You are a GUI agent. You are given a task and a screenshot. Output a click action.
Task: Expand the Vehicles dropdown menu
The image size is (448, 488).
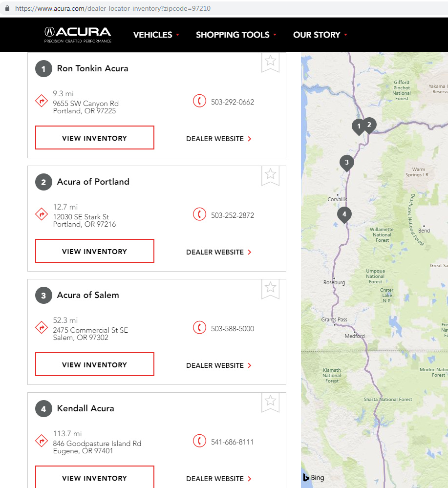click(156, 35)
